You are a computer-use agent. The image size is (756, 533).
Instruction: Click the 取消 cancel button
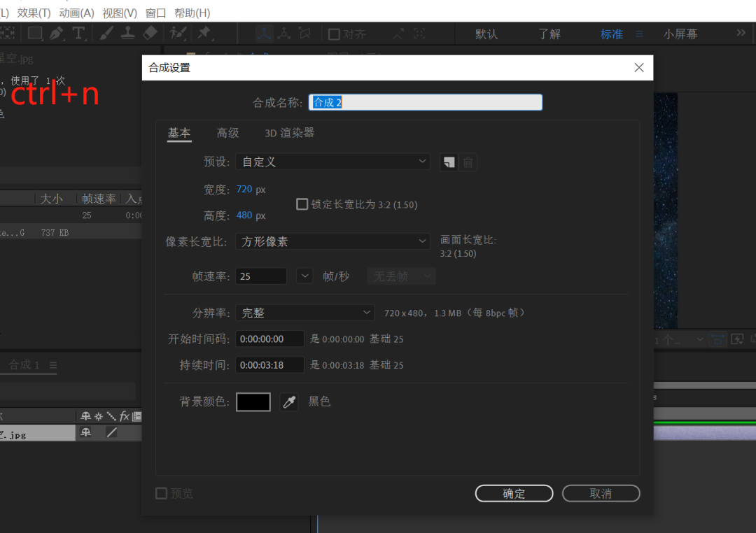click(601, 494)
